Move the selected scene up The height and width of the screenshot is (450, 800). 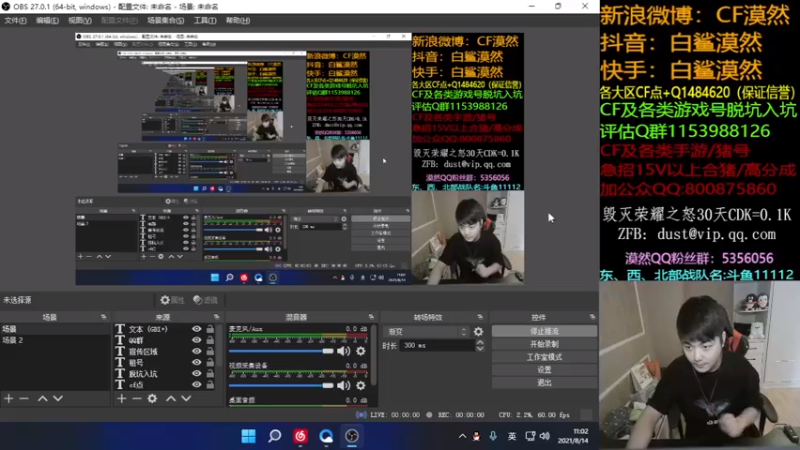pos(42,398)
